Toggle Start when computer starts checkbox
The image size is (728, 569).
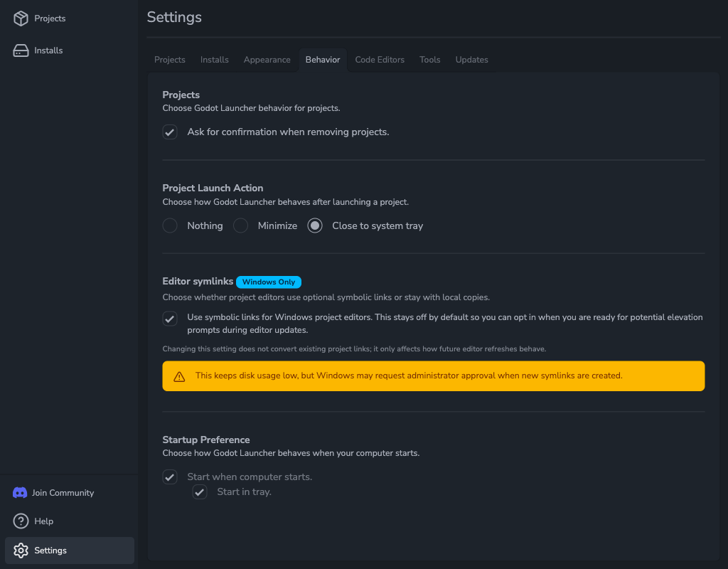point(170,477)
